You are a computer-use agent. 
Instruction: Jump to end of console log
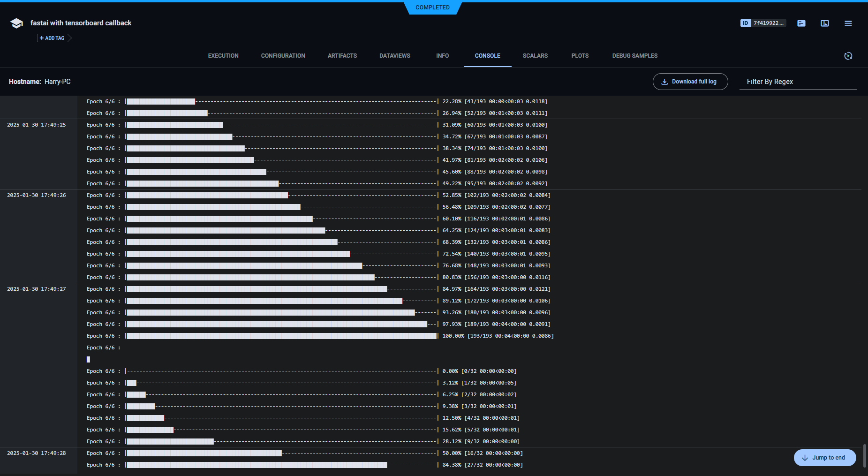coord(824,458)
